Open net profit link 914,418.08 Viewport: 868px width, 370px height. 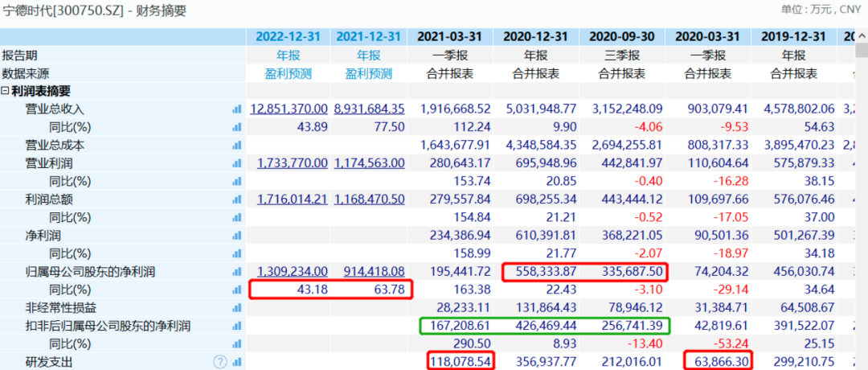375,272
